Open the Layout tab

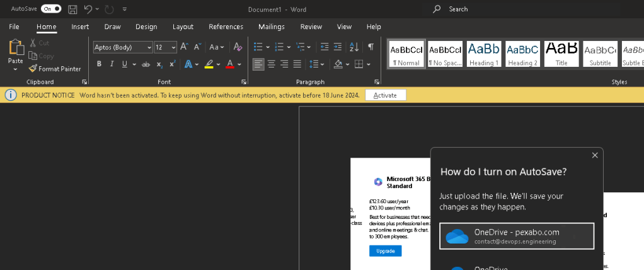[183, 26]
